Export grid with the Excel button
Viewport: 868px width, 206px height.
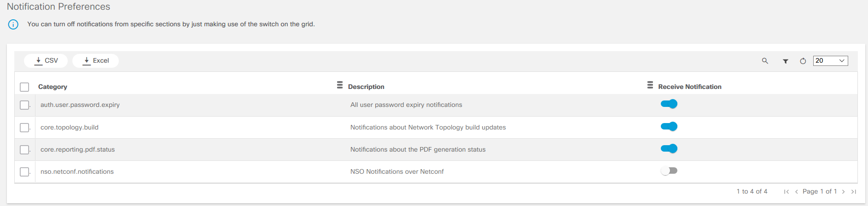click(96, 61)
